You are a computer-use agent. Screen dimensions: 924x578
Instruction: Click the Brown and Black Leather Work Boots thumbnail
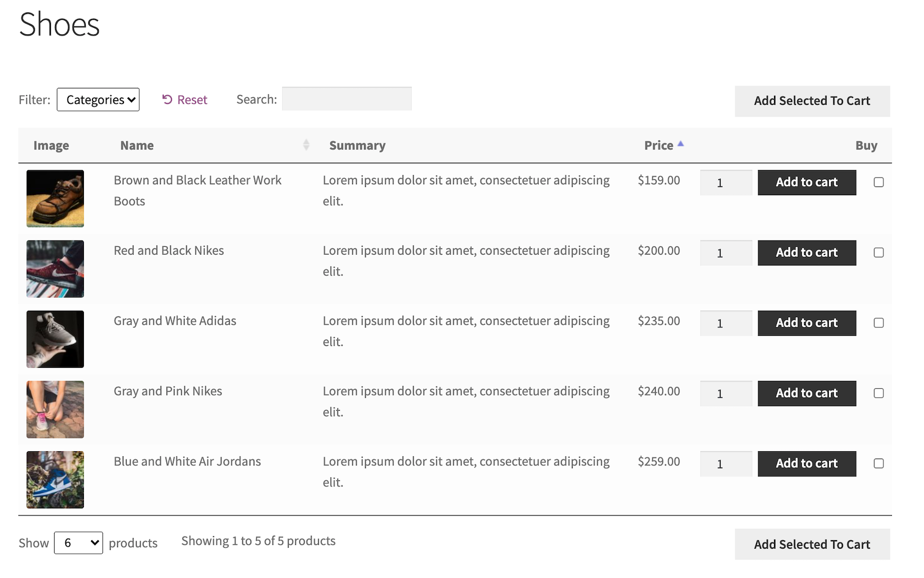pyautogui.click(x=55, y=198)
